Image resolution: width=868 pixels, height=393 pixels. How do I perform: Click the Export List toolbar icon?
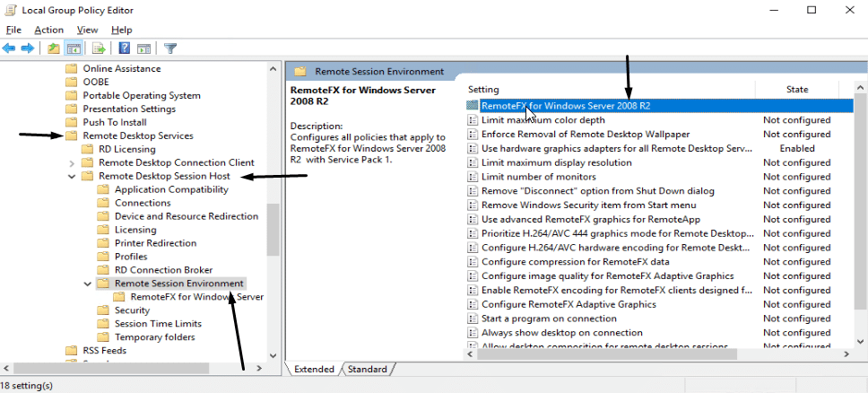(x=99, y=48)
